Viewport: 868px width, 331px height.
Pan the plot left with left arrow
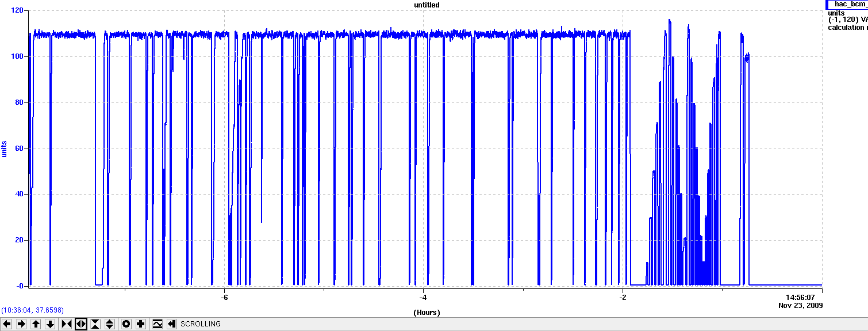7,324
